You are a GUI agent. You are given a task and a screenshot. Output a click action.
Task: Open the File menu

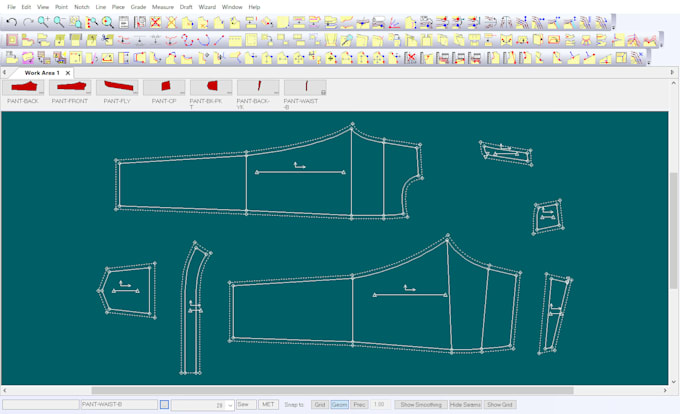(x=12, y=7)
